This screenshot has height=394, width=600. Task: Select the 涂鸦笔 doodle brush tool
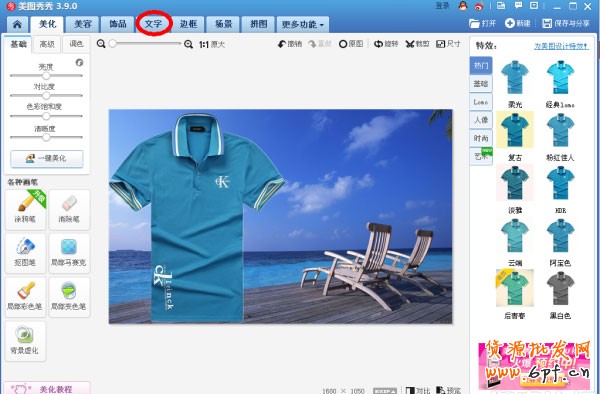(25, 210)
